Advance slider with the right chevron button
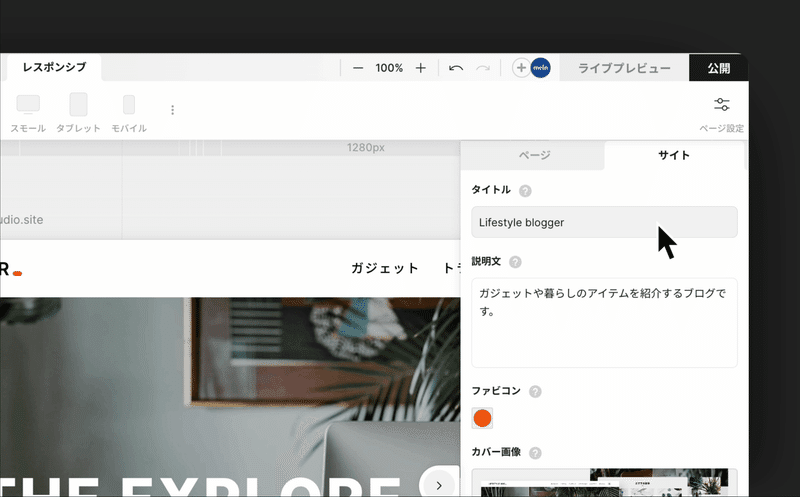The image size is (800, 497). coord(439,485)
